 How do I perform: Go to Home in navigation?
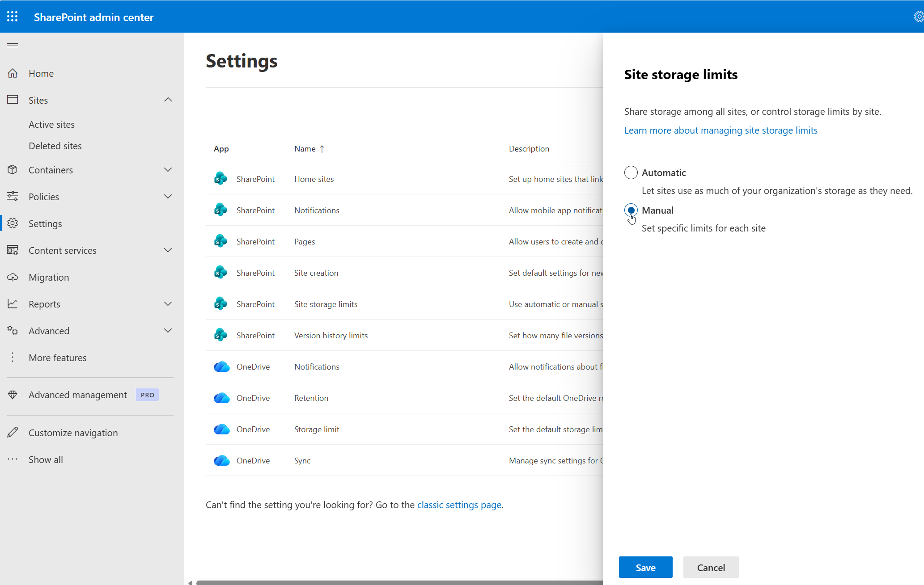[x=41, y=73]
